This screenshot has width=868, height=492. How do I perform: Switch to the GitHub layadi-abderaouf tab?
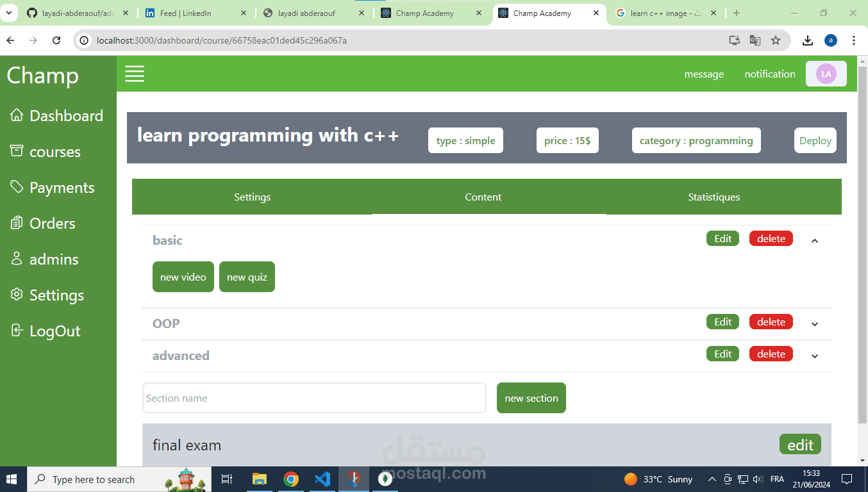click(78, 13)
